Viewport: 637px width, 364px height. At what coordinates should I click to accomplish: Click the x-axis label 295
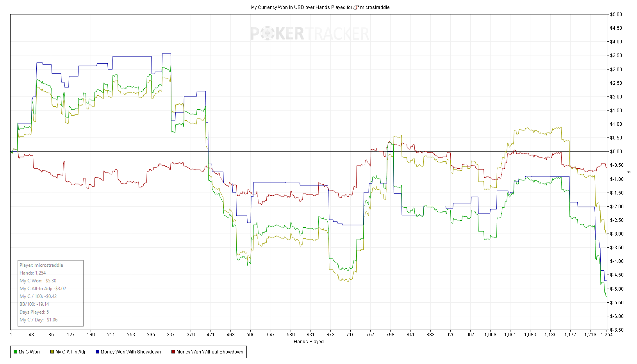point(151,335)
